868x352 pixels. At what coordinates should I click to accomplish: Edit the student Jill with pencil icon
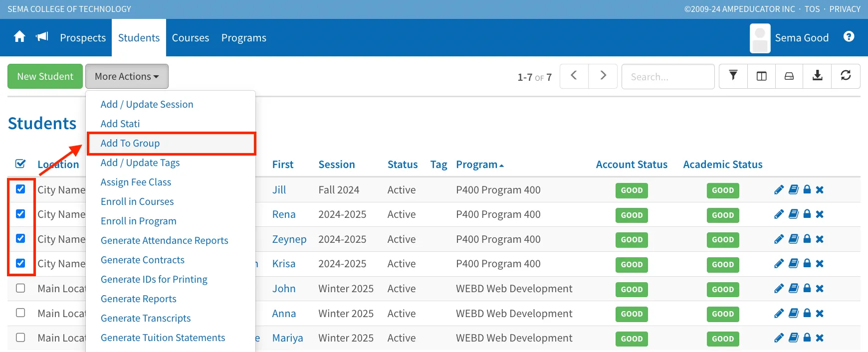pyautogui.click(x=779, y=190)
